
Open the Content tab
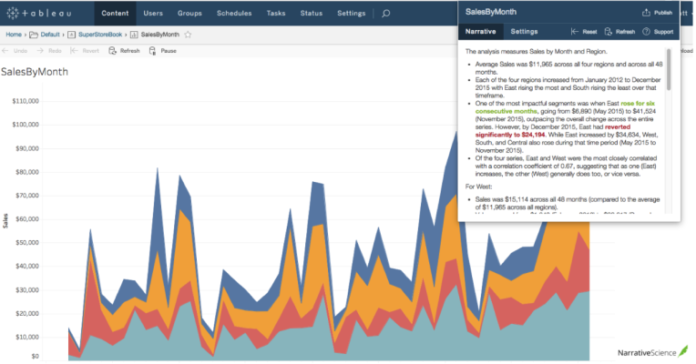[x=115, y=13]
